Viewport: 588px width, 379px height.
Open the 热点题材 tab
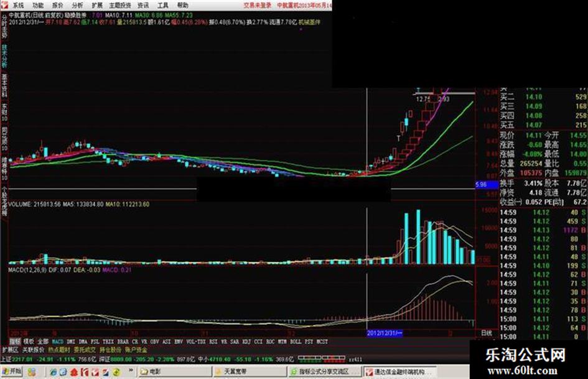[59, 350]
